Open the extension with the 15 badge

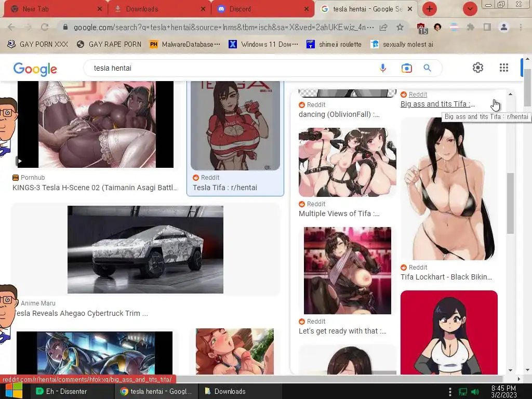click(x=422, y=28)
